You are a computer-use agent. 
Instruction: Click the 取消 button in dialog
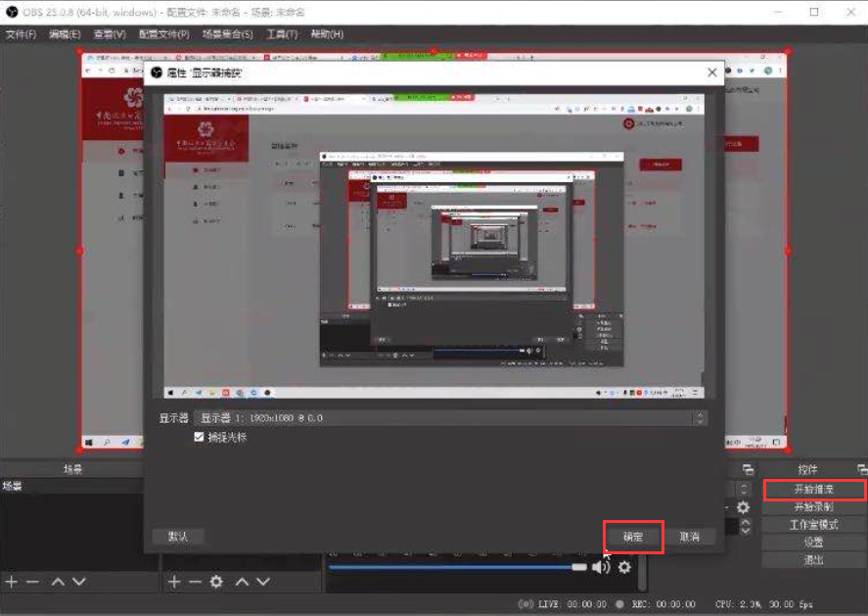(x=690, y=537)
